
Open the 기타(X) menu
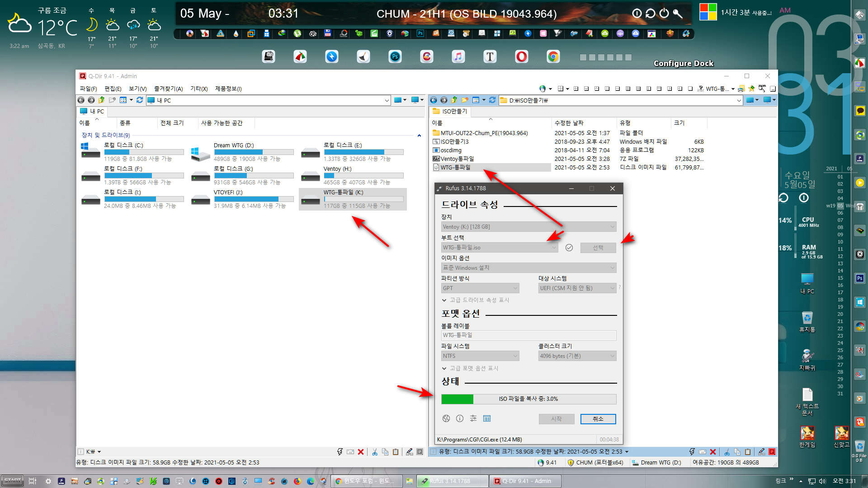tap(199, 89)
